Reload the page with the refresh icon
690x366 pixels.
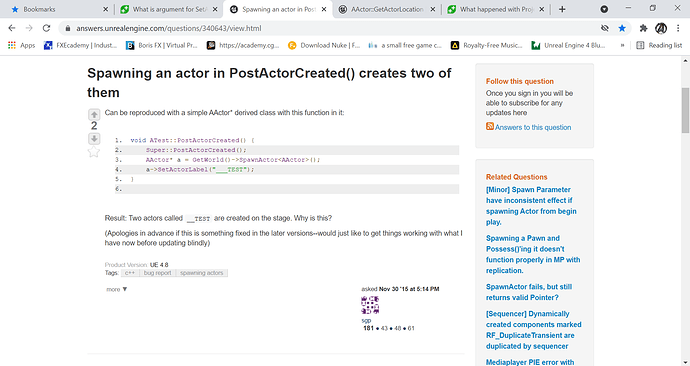(x=46, y=28)
